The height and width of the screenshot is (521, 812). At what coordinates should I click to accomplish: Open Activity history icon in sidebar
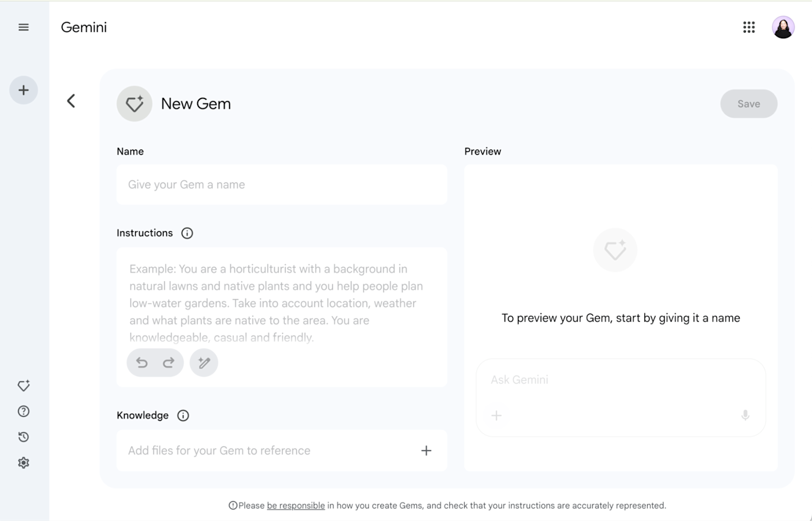point(24,437)
